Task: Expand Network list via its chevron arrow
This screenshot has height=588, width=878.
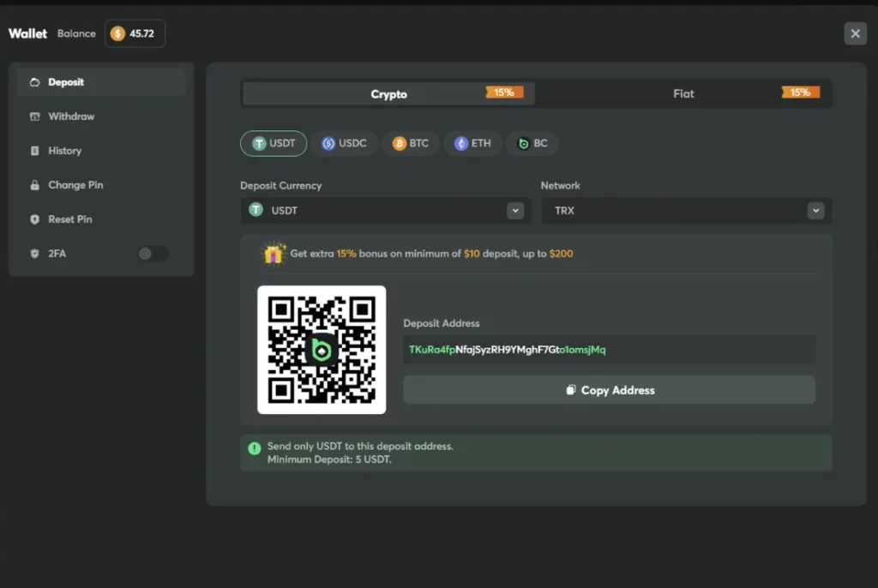Action: [816, 211]
